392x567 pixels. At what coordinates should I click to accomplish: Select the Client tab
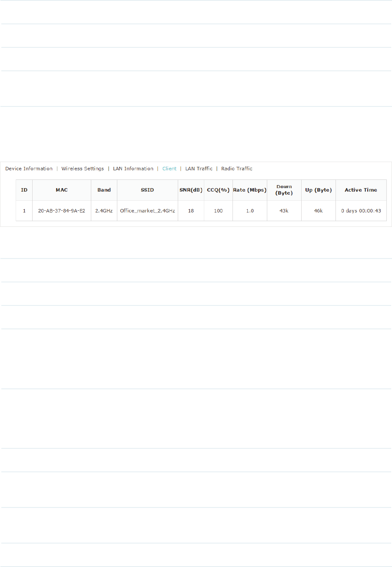coord(169,169)
